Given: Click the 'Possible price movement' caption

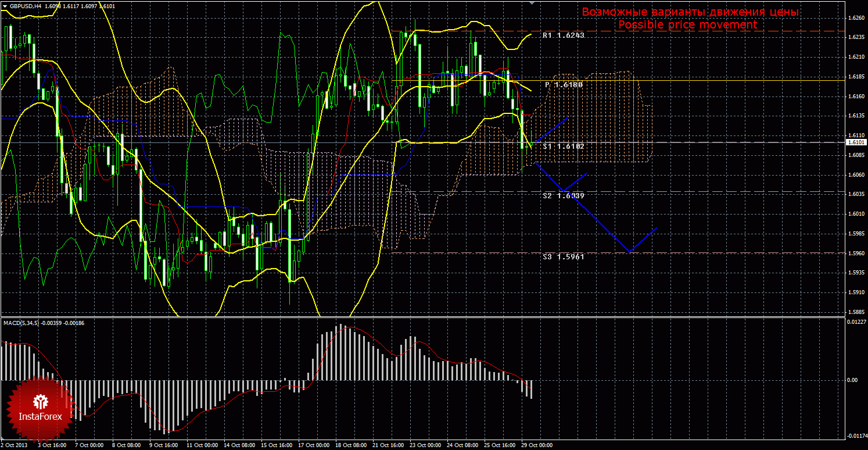Looking at the screenshot, I should [x=687, y=25].
